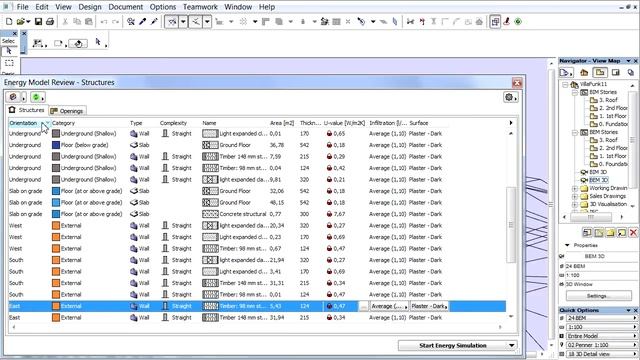Select the Marquee tool in the toolbox
Screen dimensions: 640x360
click(x=9, y=63)
